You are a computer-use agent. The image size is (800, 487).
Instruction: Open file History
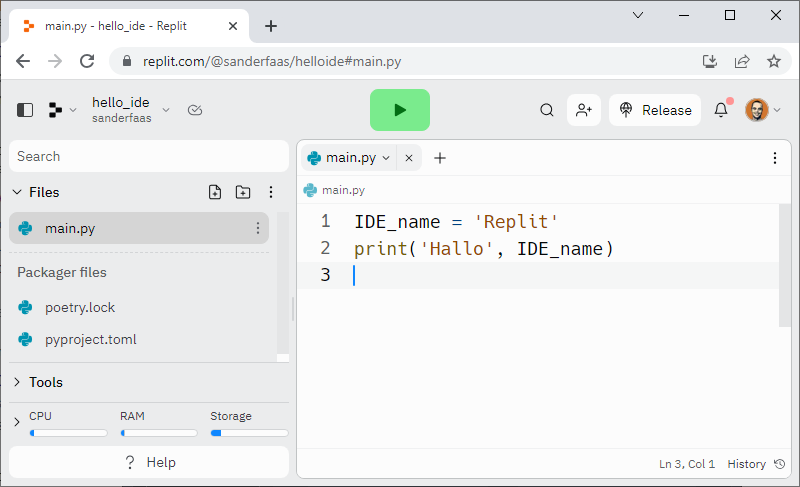point(756,464)
